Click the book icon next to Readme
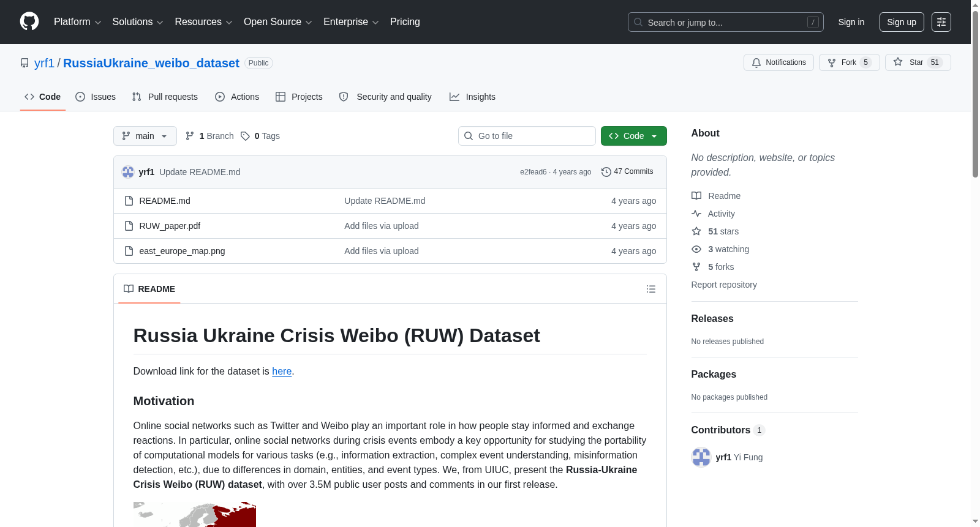 pos(696,196)
